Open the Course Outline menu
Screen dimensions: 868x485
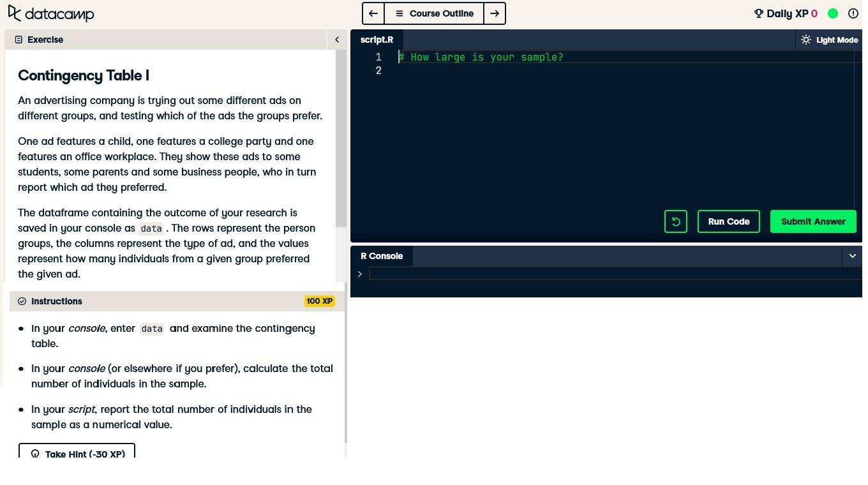coord(434,13)
